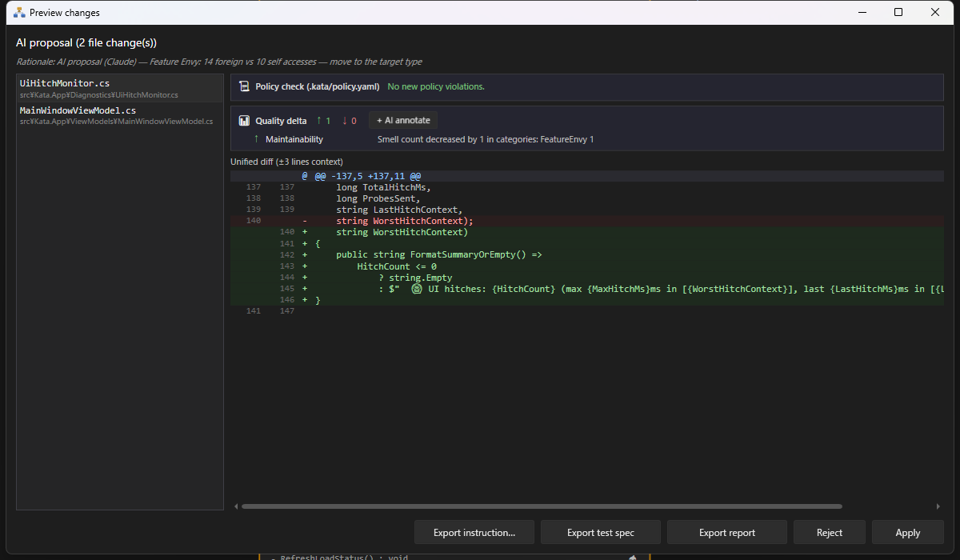Click the line HitchCount <= 0
The width and height of the screenshot is (960, 560).
586,266
